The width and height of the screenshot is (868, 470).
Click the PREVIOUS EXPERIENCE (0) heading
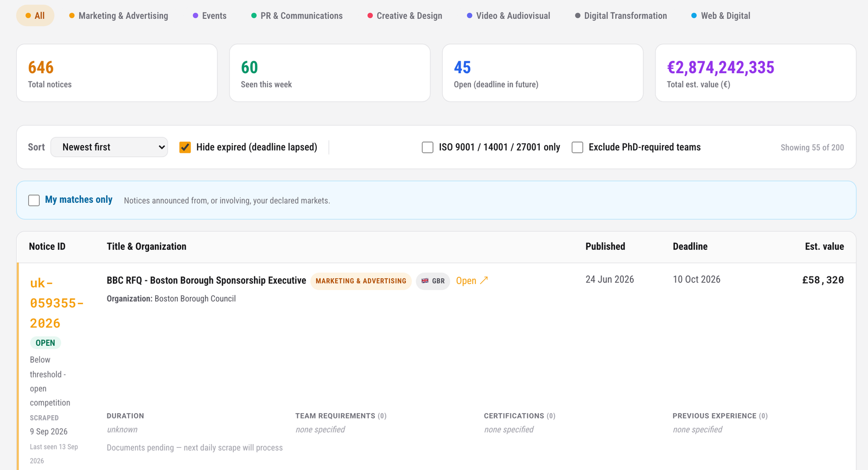pos(720,416)
